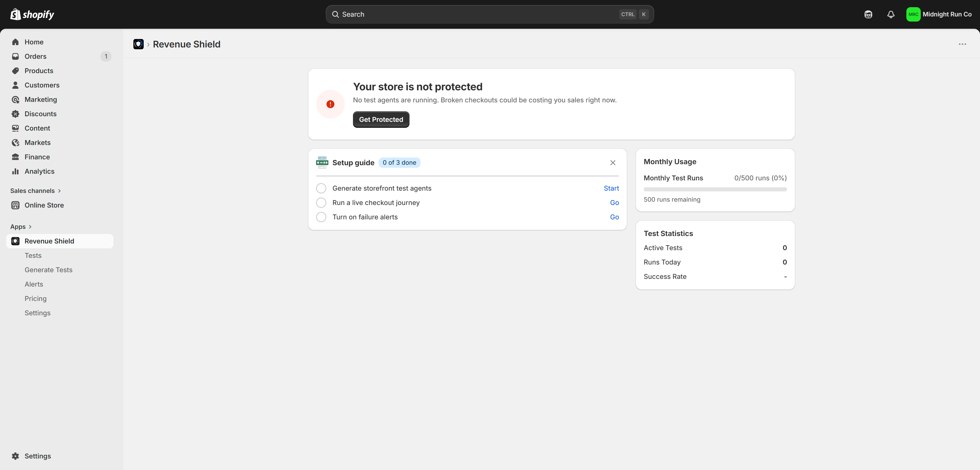Click Start for generating test agents
This screenshot has height=470, width=980.
611,188
